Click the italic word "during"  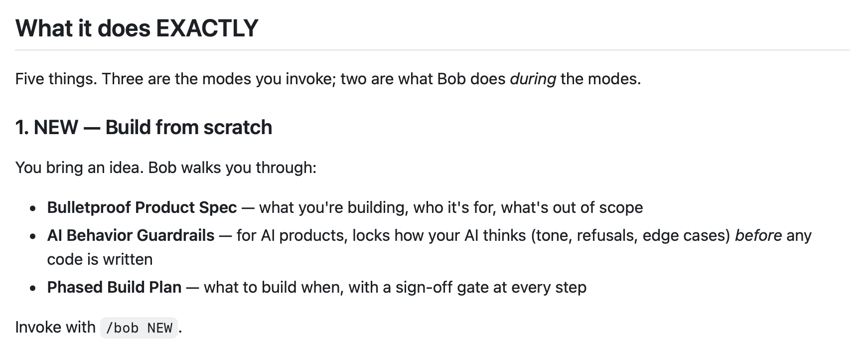click(533, 79)
